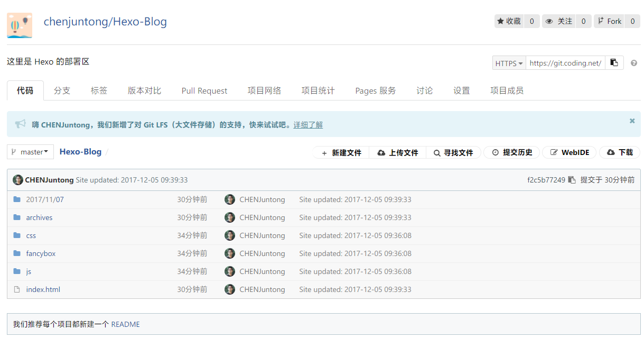Open commit message in js row
Screen dimensions: 644x347
[355, 271]
